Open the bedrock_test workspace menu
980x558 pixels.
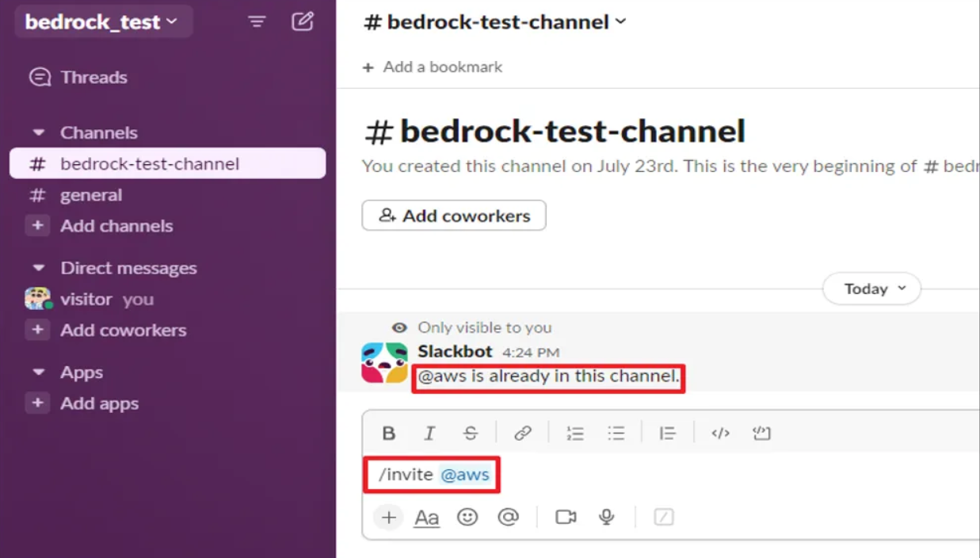[x=103, y=22]
